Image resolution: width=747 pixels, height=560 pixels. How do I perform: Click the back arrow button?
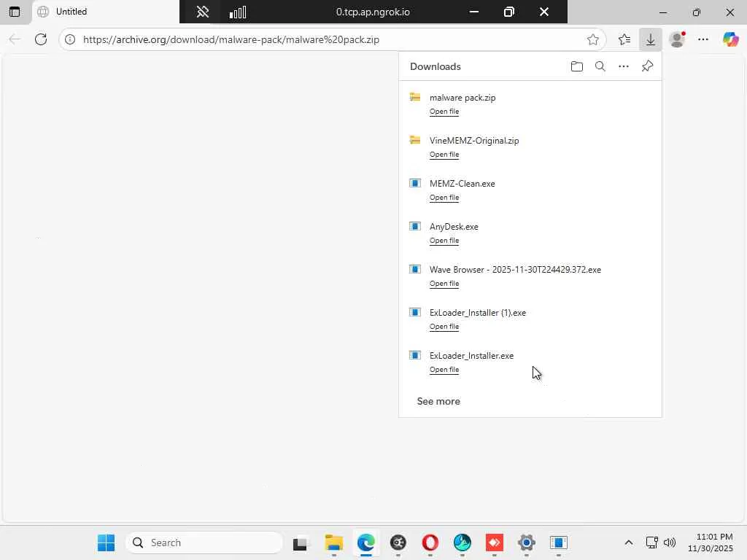(x=15, y=39)
